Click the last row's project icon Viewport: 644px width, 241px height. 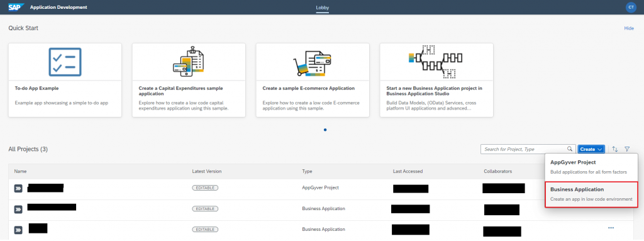click(x=18, y=230)
